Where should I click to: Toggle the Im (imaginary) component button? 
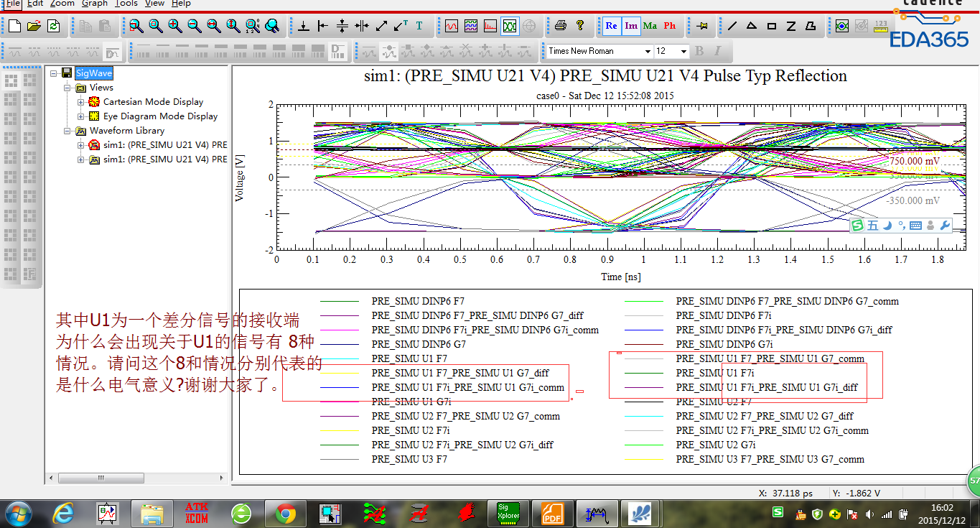click(x=631, y=26)
